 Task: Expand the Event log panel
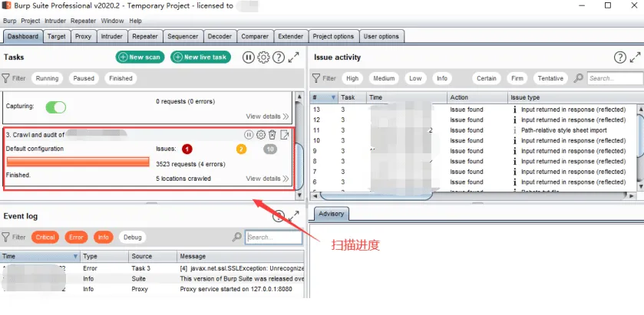point(294,216)
